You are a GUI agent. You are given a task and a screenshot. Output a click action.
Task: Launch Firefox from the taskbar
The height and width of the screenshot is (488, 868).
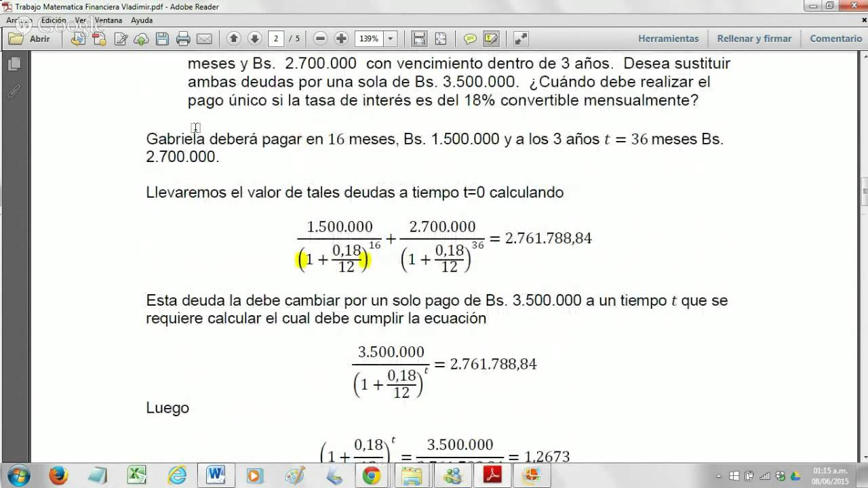pyautogui.click(x=59, y=475)
